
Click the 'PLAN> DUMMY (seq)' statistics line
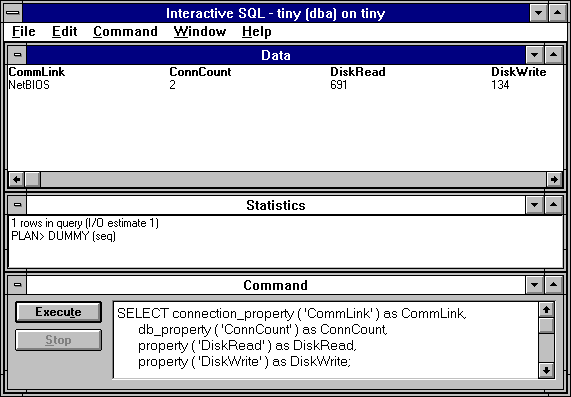click(x=63, y=236)
